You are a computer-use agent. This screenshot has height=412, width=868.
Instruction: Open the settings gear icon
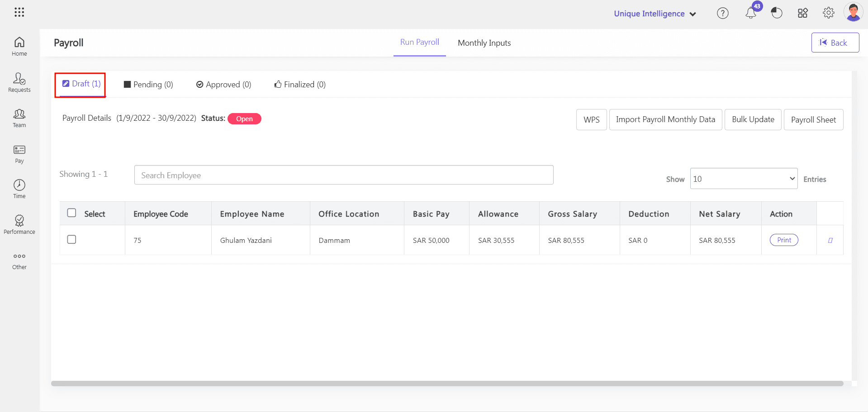(x=828, y=13)
